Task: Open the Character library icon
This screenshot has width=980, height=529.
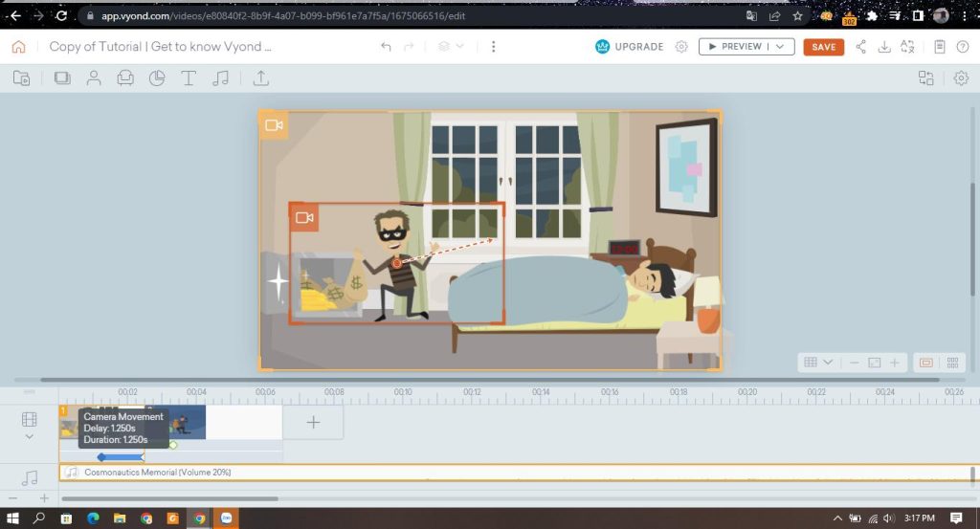Action: (94, 78)
